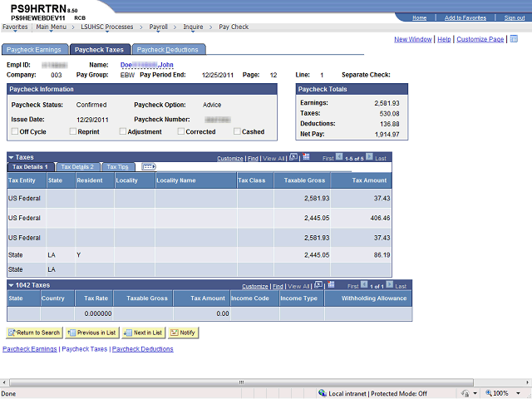This screenshot has width=532, height=399.
Task: Check the Corrected checkbox
Action: tap(181, 131)
